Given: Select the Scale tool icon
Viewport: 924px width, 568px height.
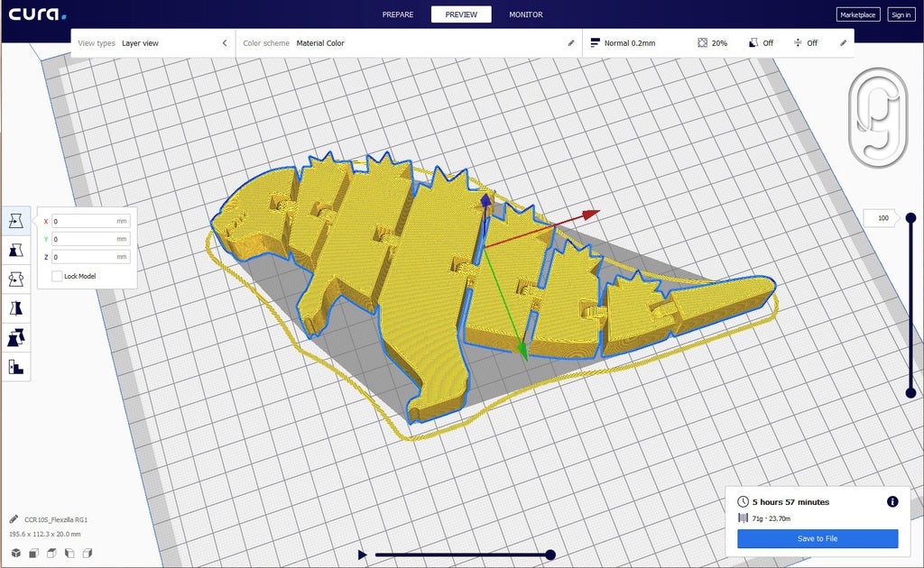Looking at the screenshot, I should click(x=16, y=250).
